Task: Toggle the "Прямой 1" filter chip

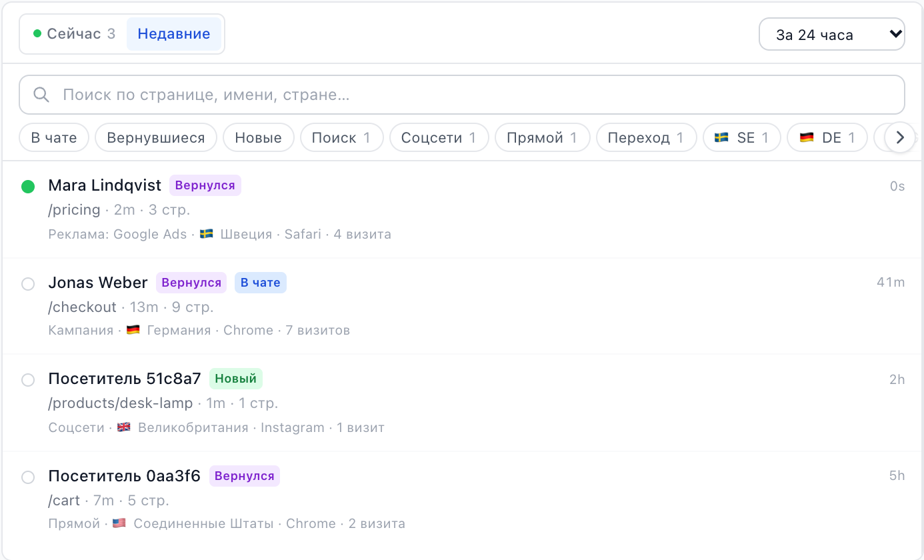Action: coord(542,138)
